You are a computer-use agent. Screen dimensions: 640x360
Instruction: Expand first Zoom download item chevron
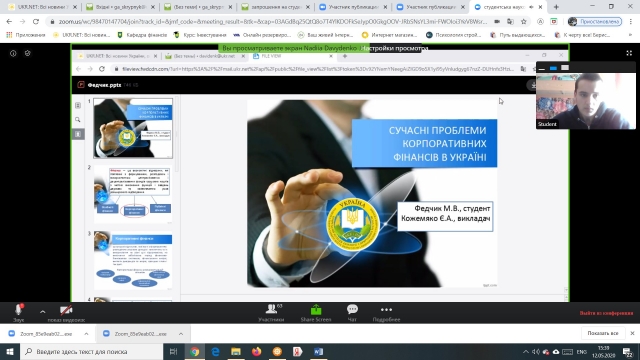click(86, 334)
